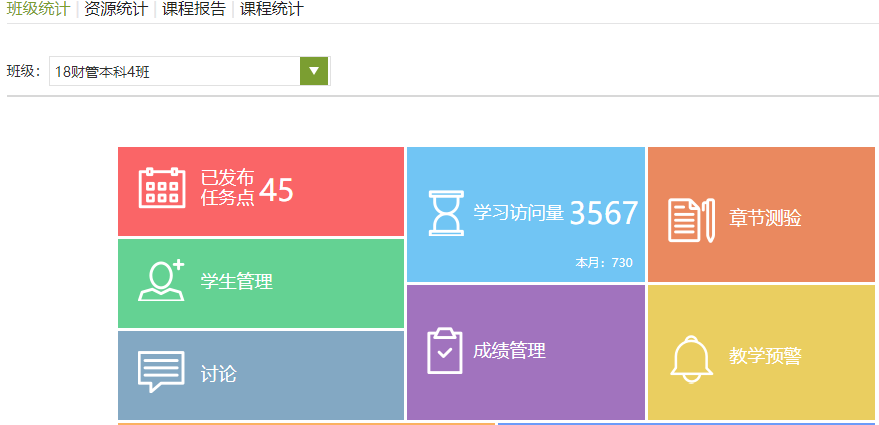Click the calendar icon for published tasks
Image resolution: width=879 pixels, height=425 pixels.
tap(161, 188)
